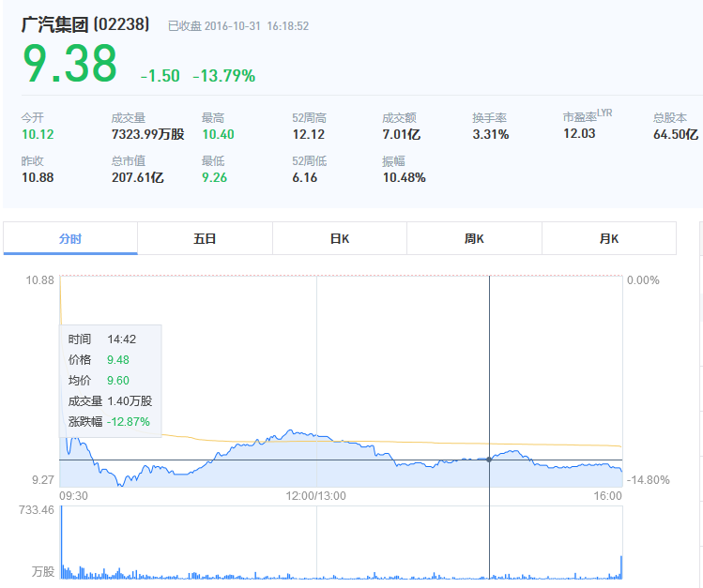Select the 分时 intraday chart tab
The image size is (703, 588).
point(70,239)
